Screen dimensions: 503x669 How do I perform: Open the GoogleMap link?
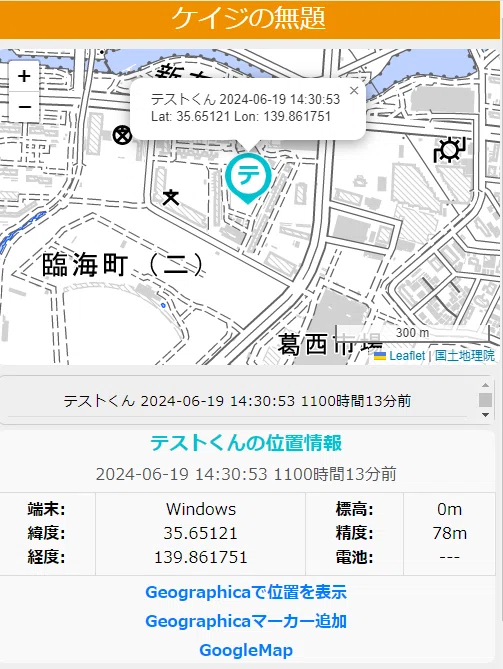246,650
